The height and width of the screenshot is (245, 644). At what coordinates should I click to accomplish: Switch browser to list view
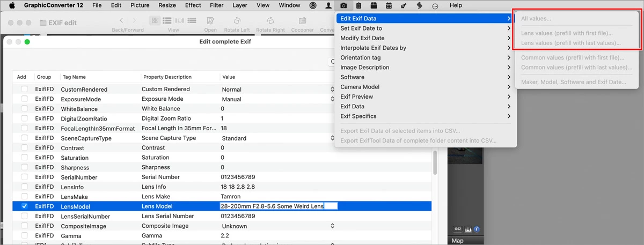167,21
